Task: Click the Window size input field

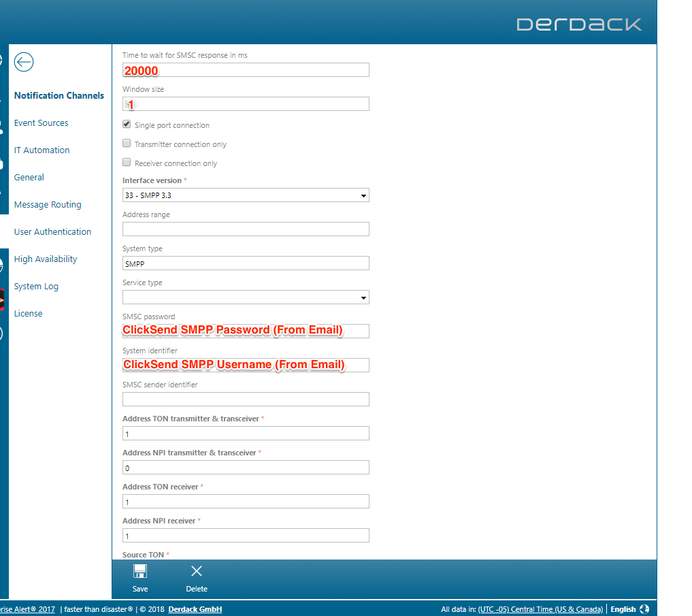Action: pyautogui.click(x=246, y=103)
